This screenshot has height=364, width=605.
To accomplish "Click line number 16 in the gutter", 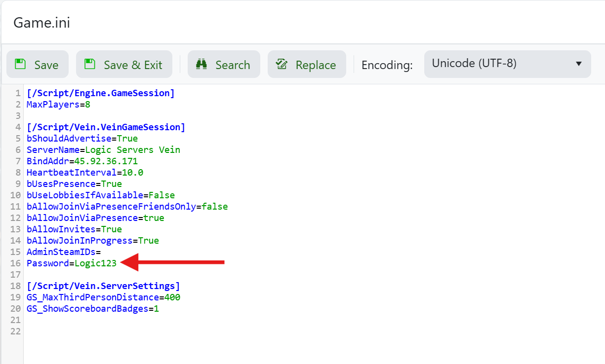I will (x=15, y=263).
